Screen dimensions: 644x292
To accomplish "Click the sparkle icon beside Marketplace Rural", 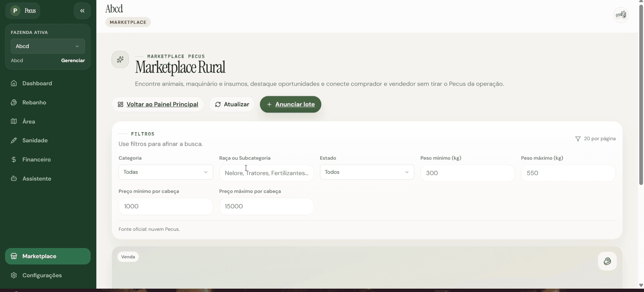I will click(120, 60).
